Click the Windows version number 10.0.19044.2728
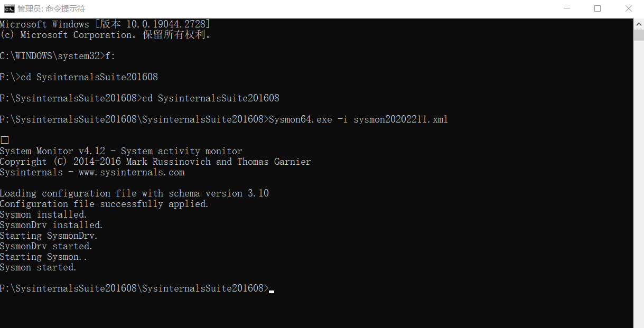 click(x=168, y=24)
